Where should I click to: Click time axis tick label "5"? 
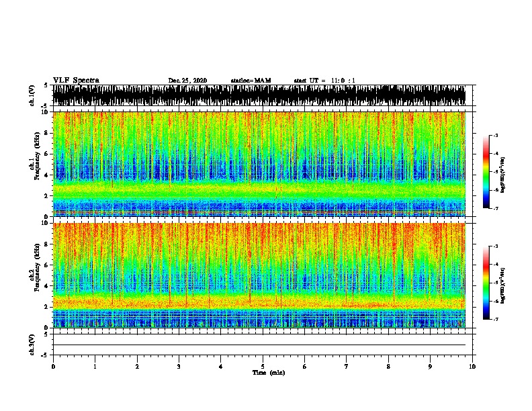(x=263, y=367)
